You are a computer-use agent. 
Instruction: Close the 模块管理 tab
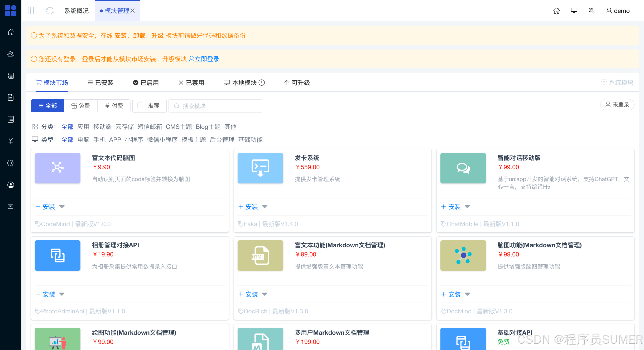coord(133,11)
